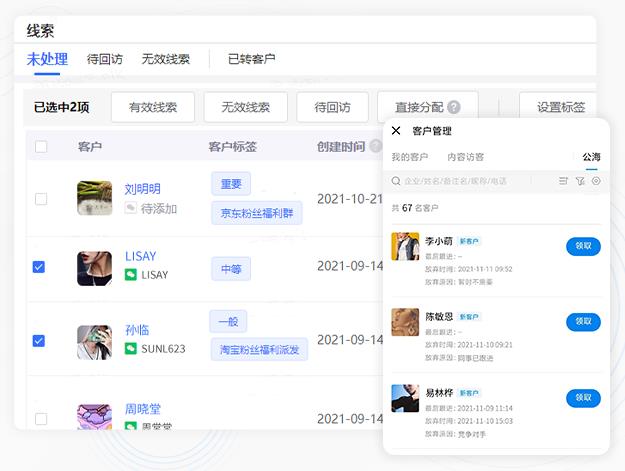The height and width of the screenshot is (471, 625).
Task: Close the 客户管理 panel with the X icon
Action: click(x=396, y=131)
